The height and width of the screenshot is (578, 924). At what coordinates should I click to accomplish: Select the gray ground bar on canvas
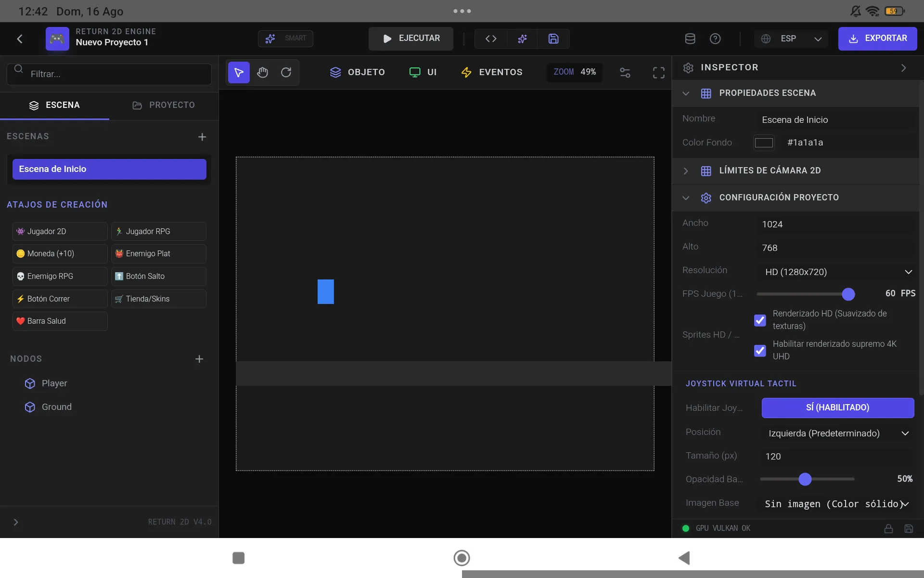pos(453,373)
